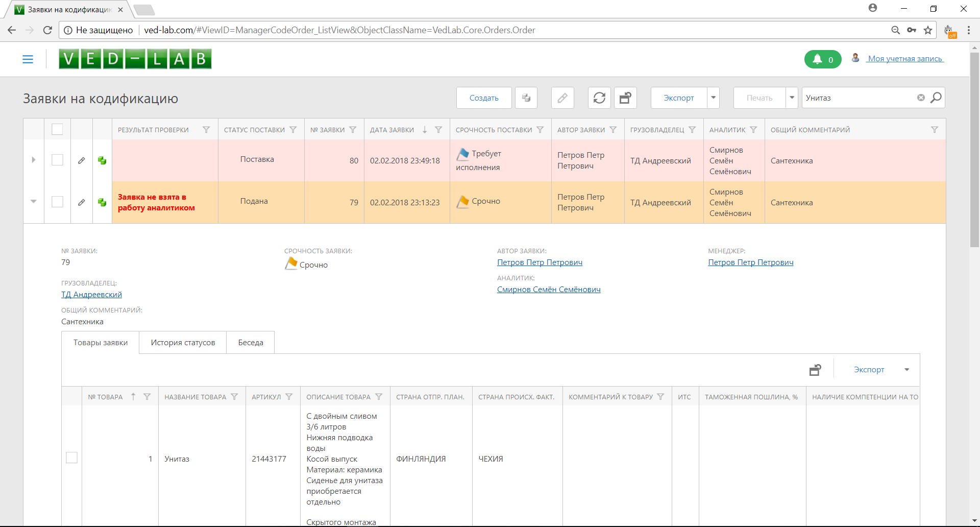Filter the Дата заявки column
The height and width of the screenshot is (527, 980).
coord(438,130)
